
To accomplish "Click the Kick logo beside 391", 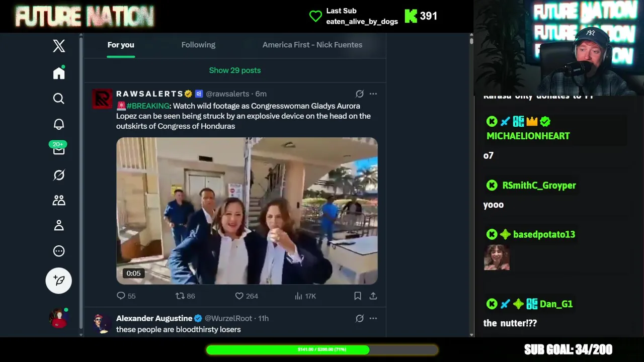I will pos(411,16).
